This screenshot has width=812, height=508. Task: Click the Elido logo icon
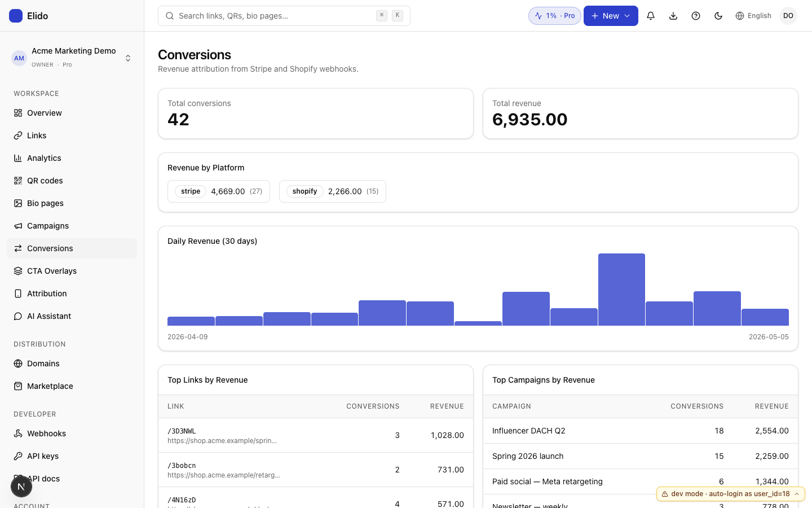tap(16, 16)
